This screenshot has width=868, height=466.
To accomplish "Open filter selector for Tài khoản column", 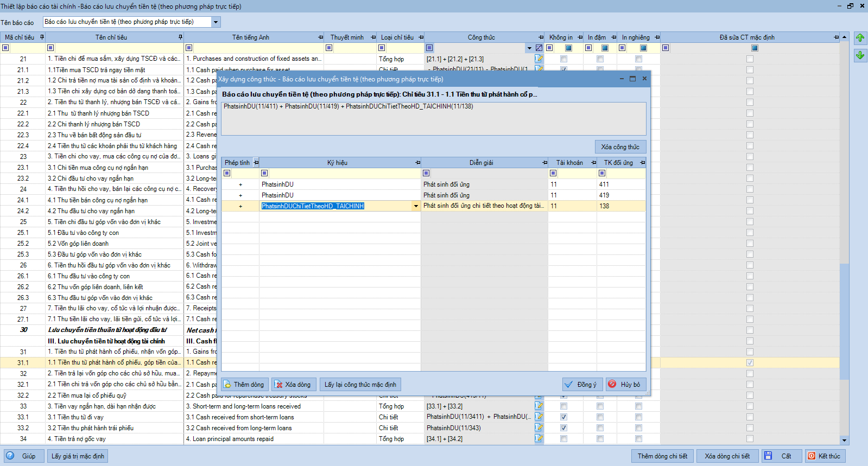I will point(553,173).
